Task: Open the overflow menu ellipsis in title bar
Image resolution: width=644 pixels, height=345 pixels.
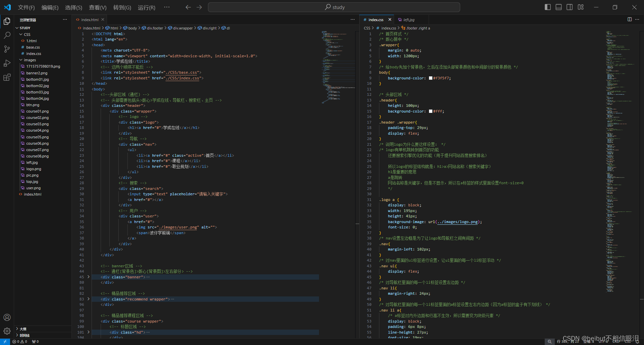Action: coord(167,7)
